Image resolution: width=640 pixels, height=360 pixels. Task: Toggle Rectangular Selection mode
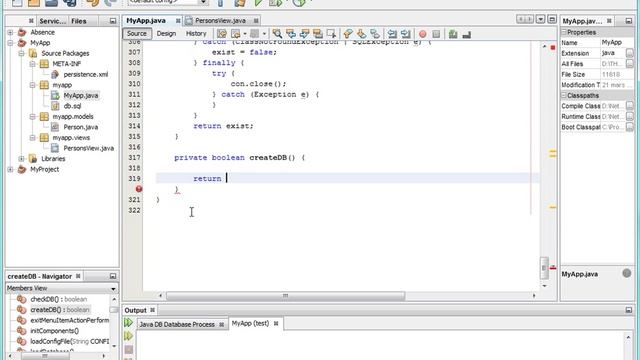(x=331, y=33)
